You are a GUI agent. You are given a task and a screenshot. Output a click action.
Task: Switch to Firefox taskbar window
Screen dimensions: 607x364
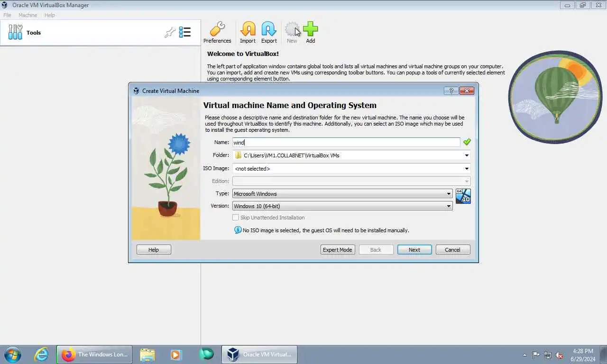point(94,355)
